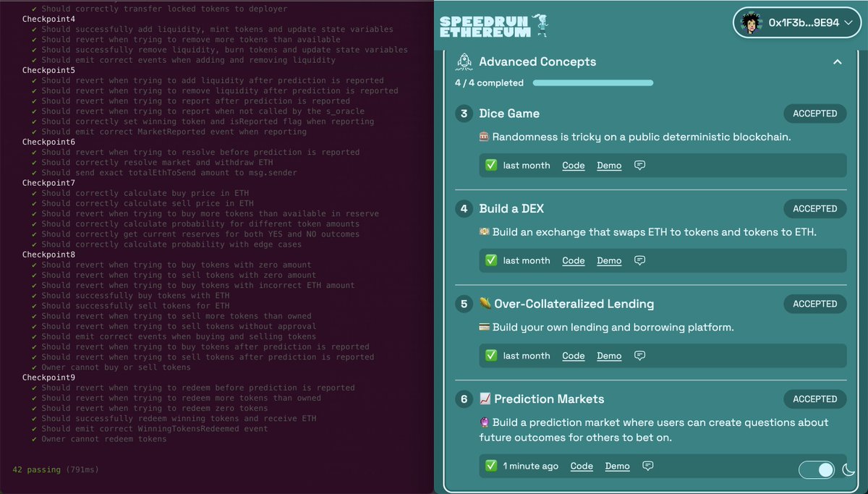Click the 4/4 completed progress bar
868x494 pixels.
[593, 82]
